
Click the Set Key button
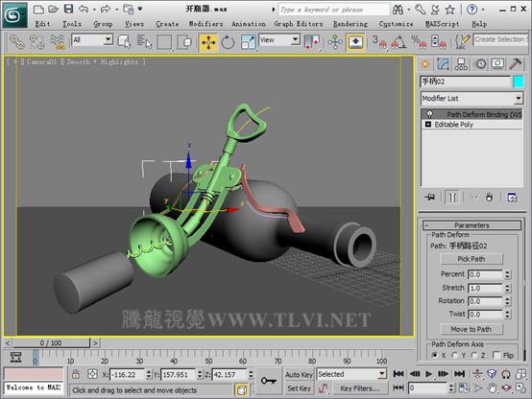299,388
